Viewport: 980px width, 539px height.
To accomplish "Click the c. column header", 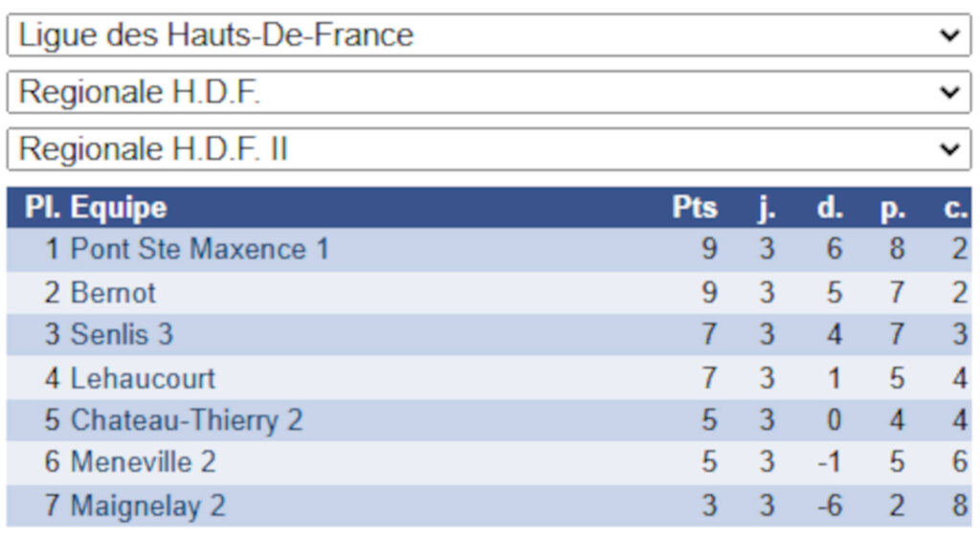I will click(956, 208).
